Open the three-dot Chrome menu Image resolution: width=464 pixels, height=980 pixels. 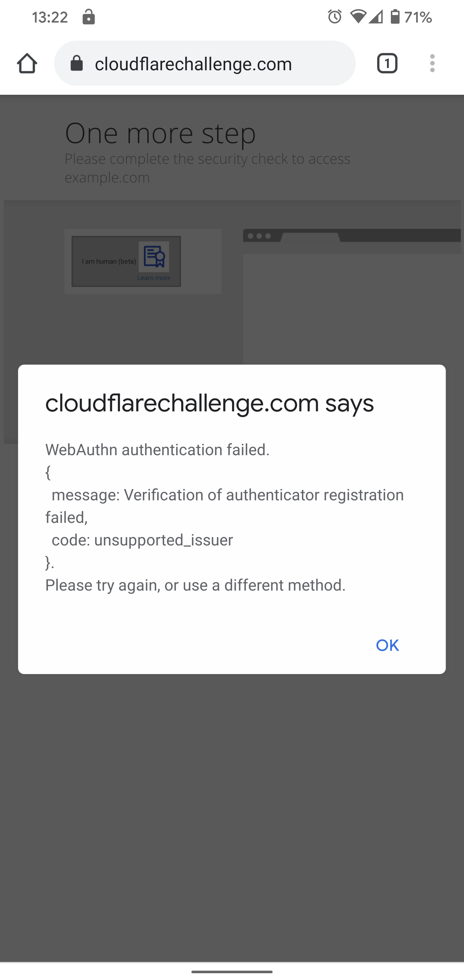pyautogui.click(x=432, y=63)
